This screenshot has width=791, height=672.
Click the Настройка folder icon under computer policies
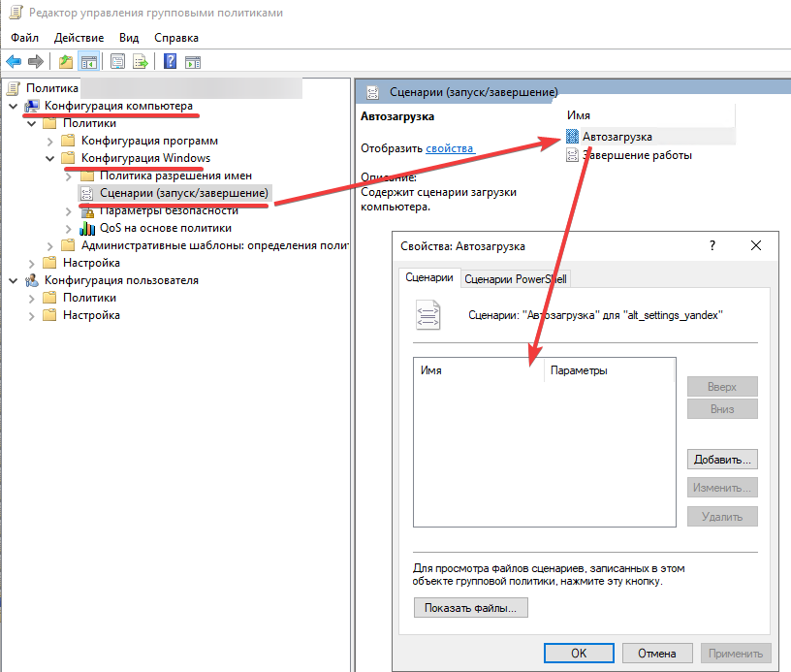tap(50, 263)
